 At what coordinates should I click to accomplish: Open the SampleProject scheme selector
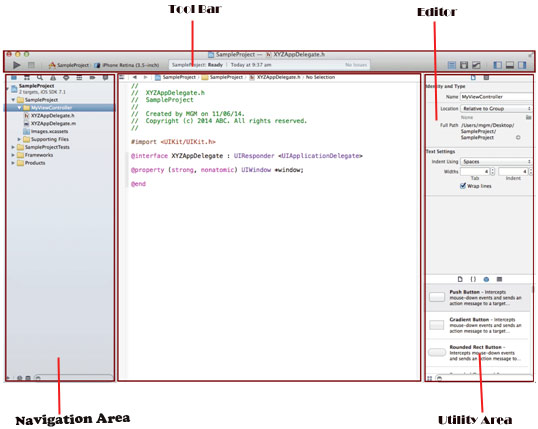click(x=69, y=65)
